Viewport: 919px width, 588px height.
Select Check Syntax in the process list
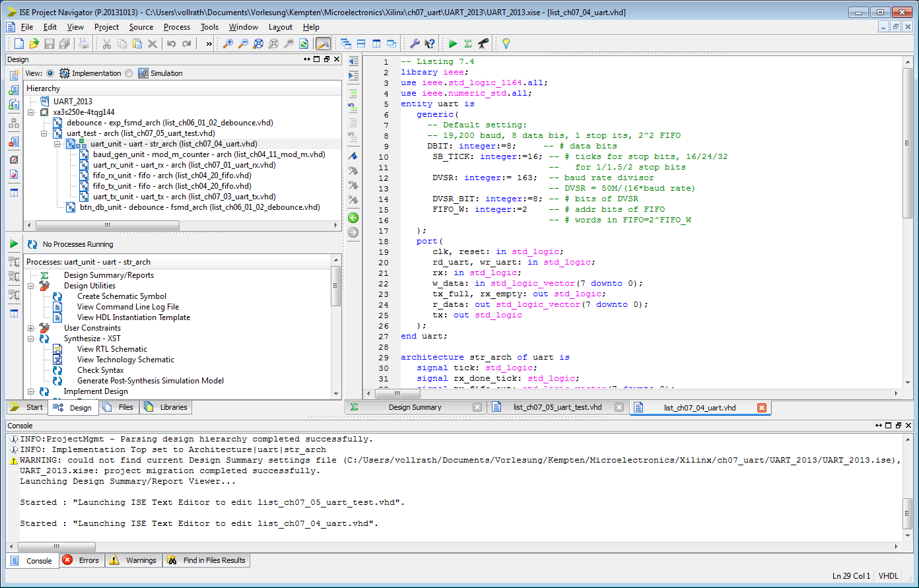100,370
